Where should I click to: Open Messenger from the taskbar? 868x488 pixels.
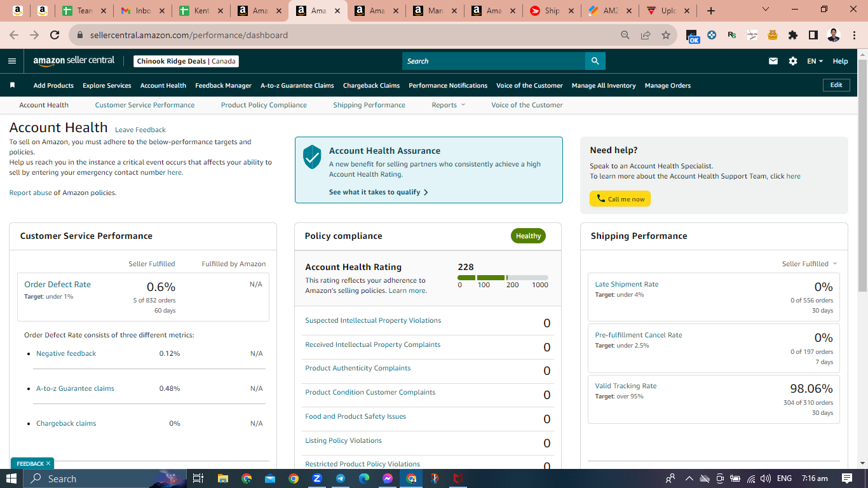tap(388, 478)
